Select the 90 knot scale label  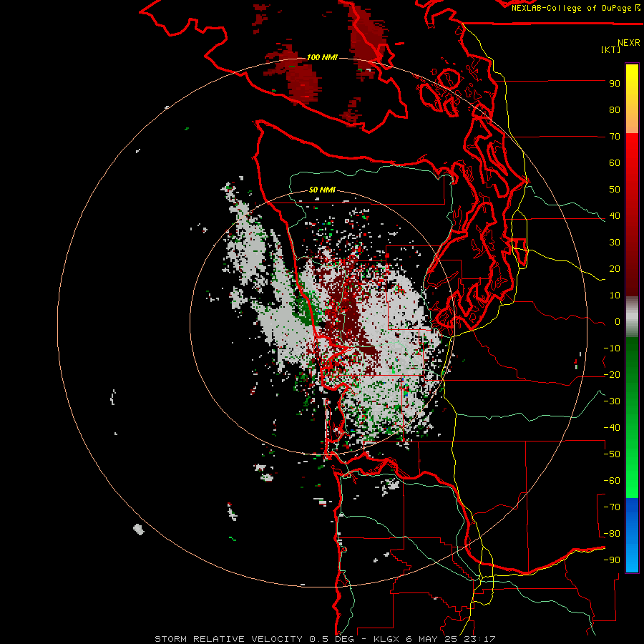tap(615, 84)
